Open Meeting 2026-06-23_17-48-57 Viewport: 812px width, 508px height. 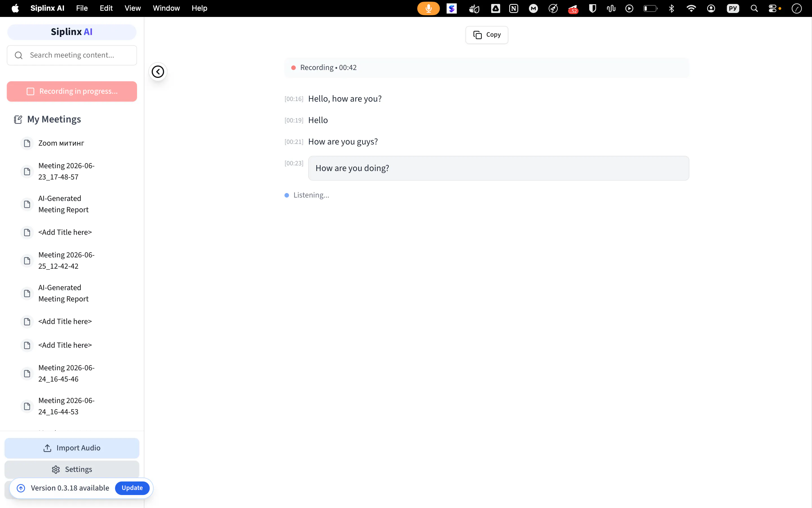(x=67, y=171)
